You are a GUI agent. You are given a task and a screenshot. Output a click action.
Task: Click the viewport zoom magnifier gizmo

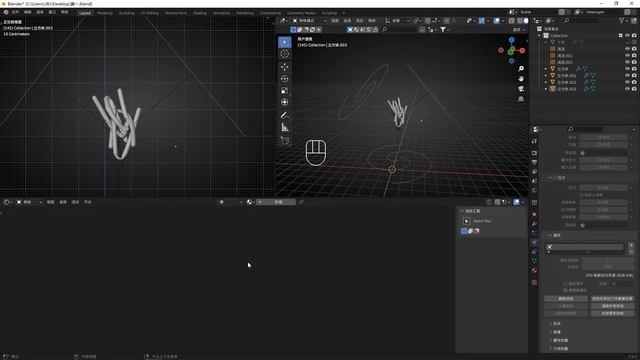(x=521, y=69)
